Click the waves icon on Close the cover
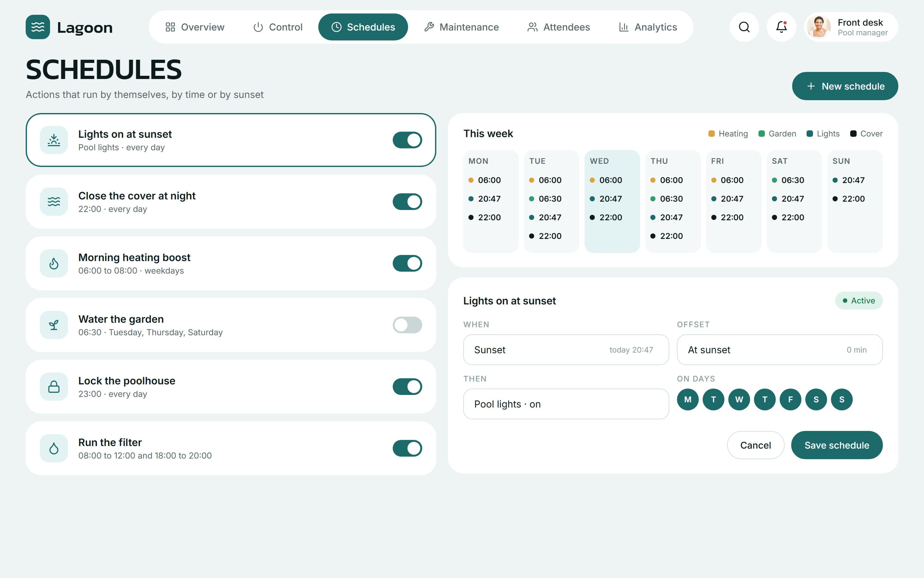 point(54,202)
